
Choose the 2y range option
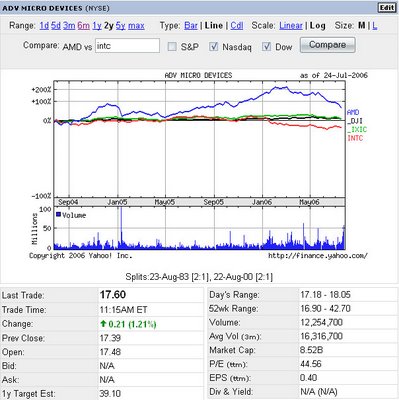click(109, 26)
